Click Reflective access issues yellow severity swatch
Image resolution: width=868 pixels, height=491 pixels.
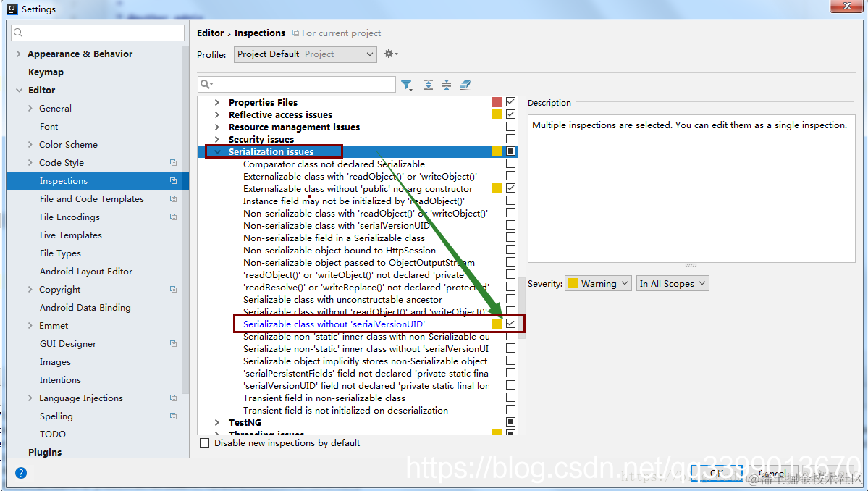click(x=497, y=114)
